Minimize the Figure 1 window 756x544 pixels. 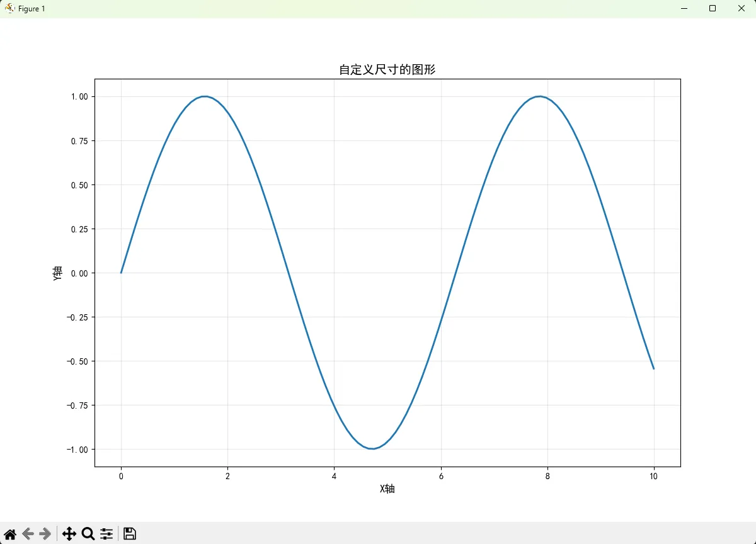coord(684,9)
